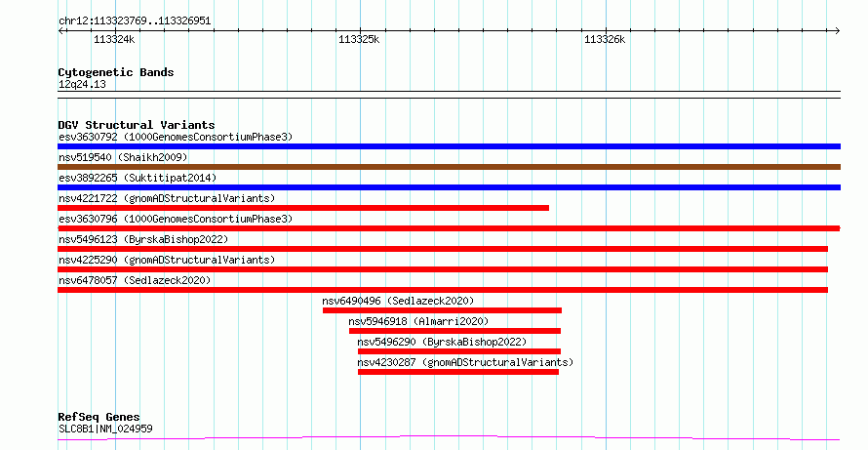Open nsv4230287 (gnomADStructuralVariants) label
The height and width of the screenshot is (450, 868).
tap(465, 362)
